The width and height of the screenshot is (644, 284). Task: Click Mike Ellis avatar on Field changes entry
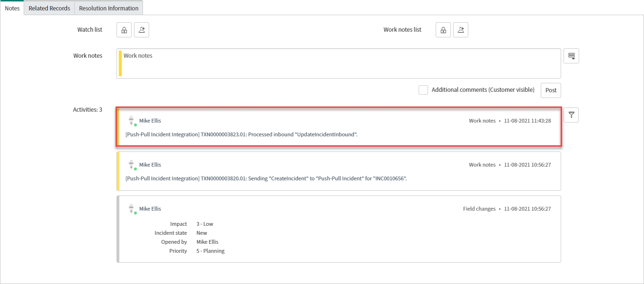click(x=132, y=209)
